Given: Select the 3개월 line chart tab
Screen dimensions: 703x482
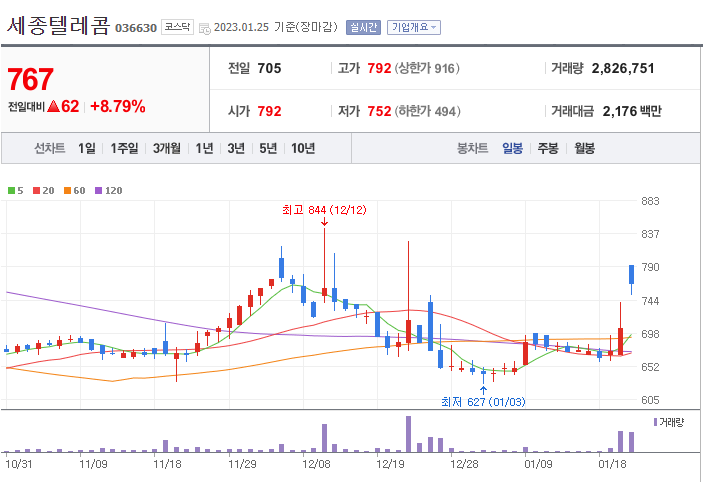Looking at the screenshot, I should point(166,148).
